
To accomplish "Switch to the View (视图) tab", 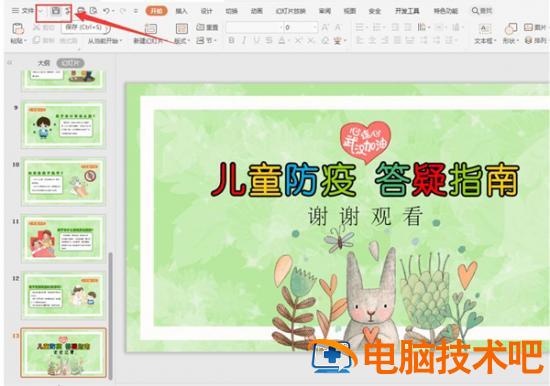I will (x=349, y=11).
